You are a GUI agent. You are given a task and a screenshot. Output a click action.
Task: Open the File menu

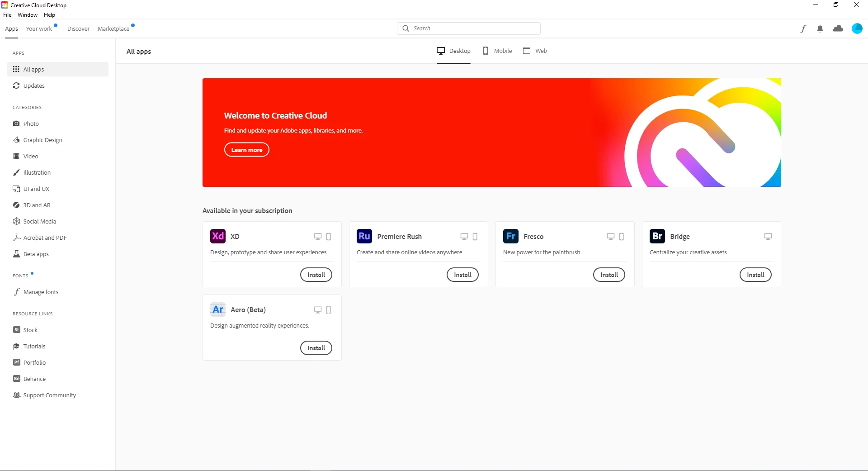click(x=7, y=15)
